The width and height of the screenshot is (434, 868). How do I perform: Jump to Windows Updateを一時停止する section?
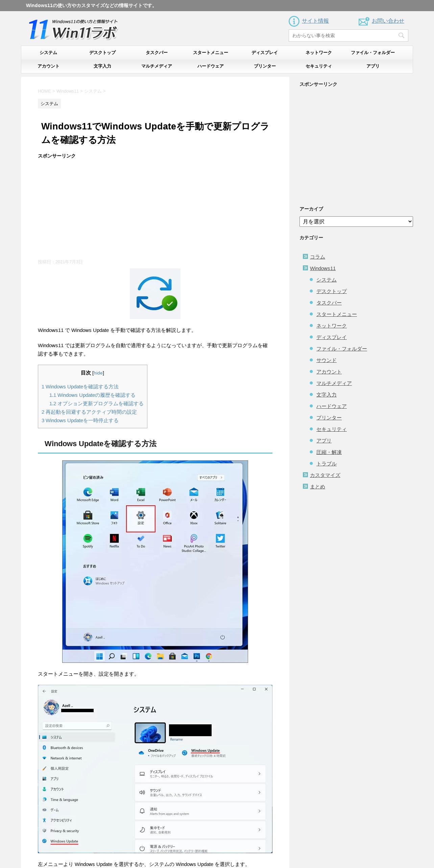[x=80, y=420]
